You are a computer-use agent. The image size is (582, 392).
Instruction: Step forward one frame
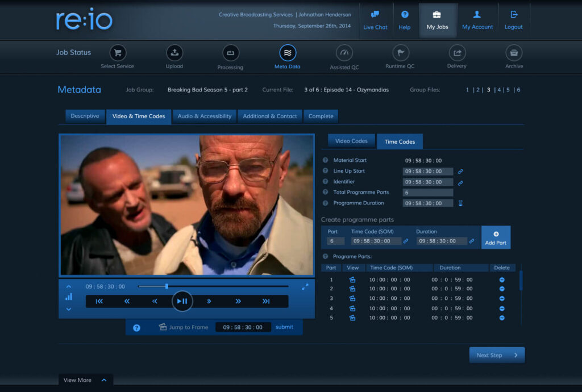[x=209, y=301]
